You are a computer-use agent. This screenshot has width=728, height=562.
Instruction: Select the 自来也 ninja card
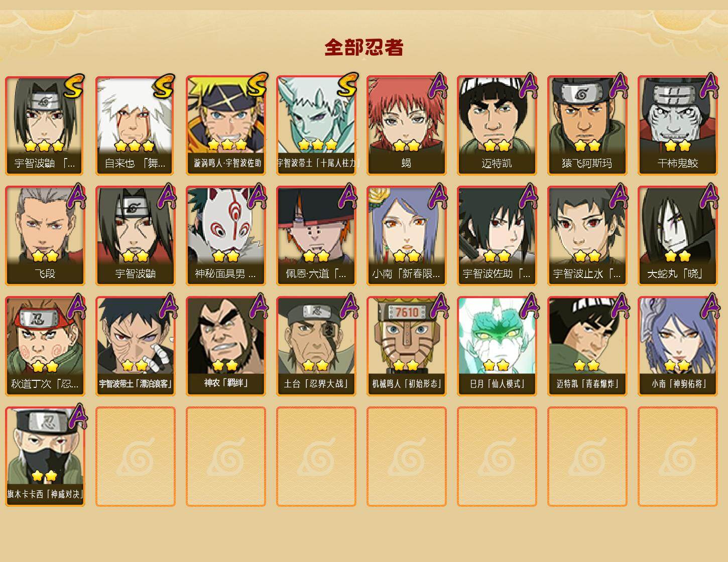click(135, 125)
